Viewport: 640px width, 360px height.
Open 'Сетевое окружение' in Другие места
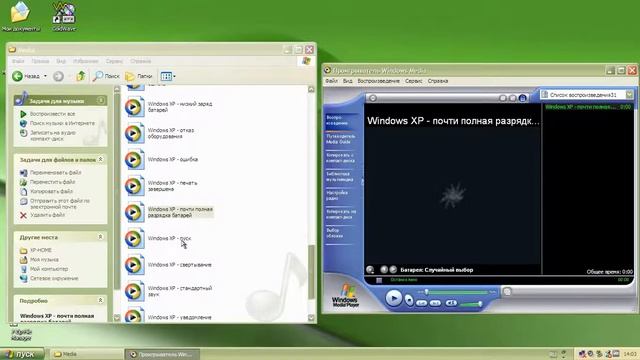click(x=54, y=278)
